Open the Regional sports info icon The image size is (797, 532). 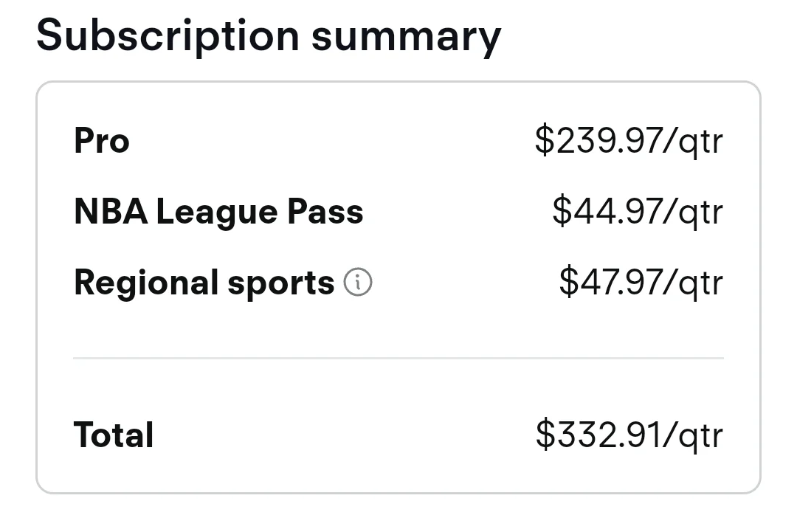point(358,282)
